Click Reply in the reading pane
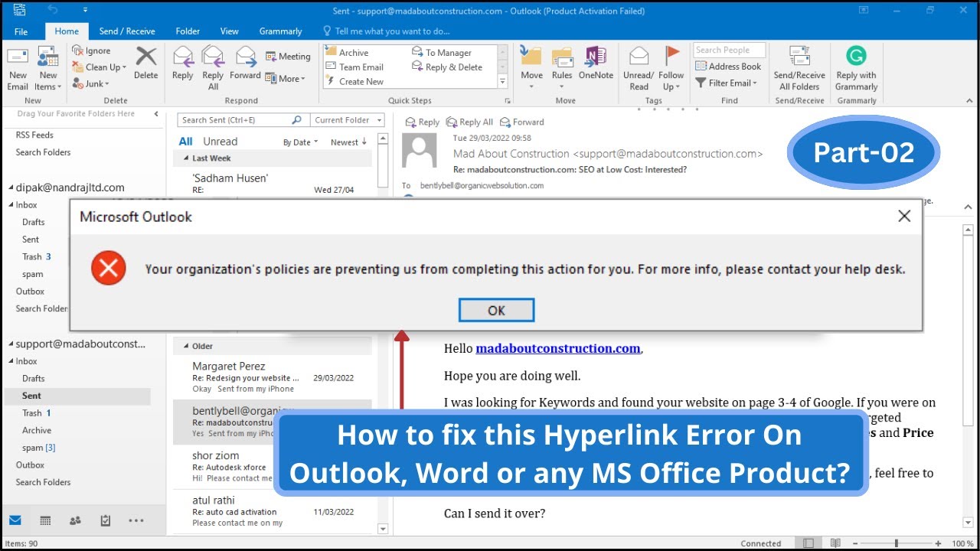The height and width of the screenshot is (551, 980). (422, 122)
